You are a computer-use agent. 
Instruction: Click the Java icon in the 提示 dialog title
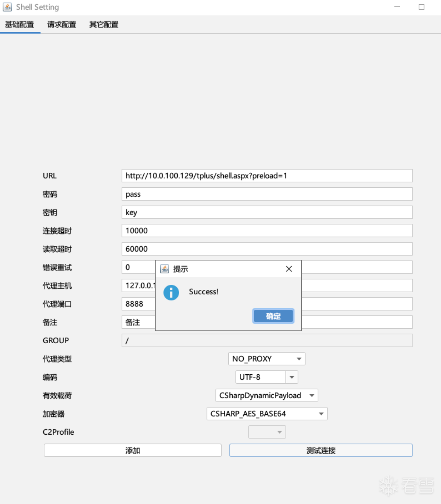165,269
